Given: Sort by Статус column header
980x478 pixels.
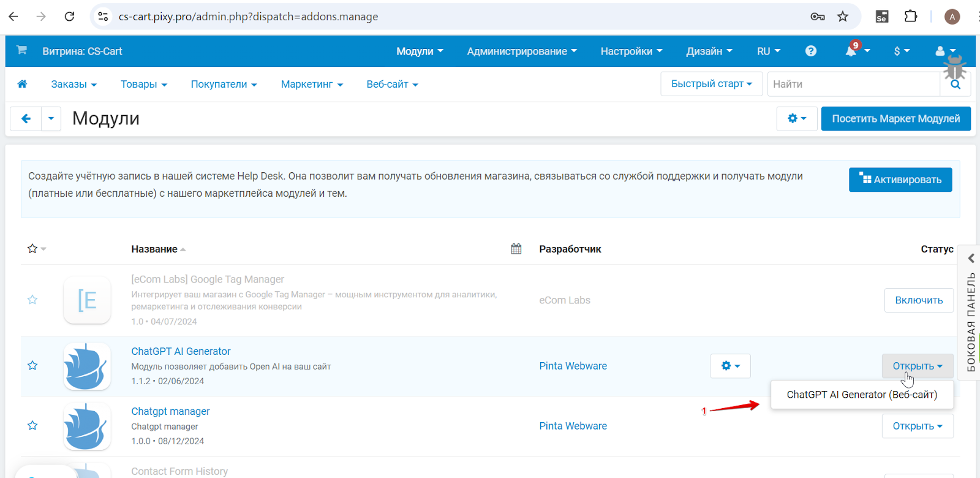Looking at the screenshot, I should [937, 249].
